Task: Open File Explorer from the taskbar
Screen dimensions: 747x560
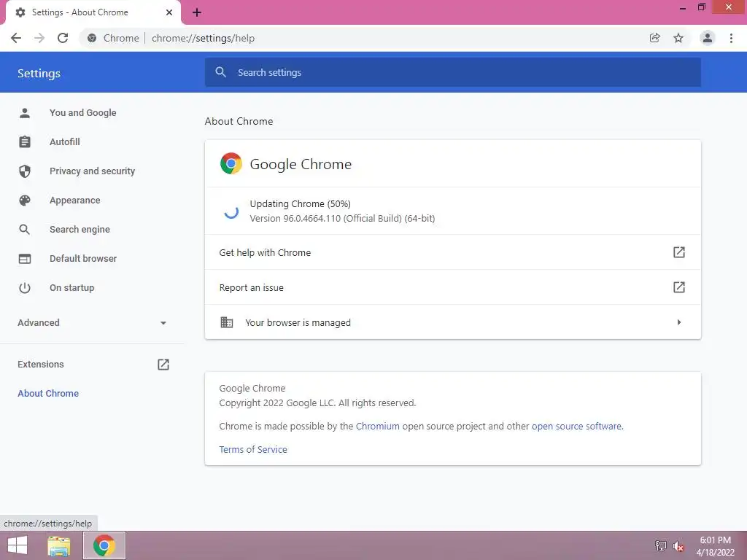Action: click(x=59, y=545)
